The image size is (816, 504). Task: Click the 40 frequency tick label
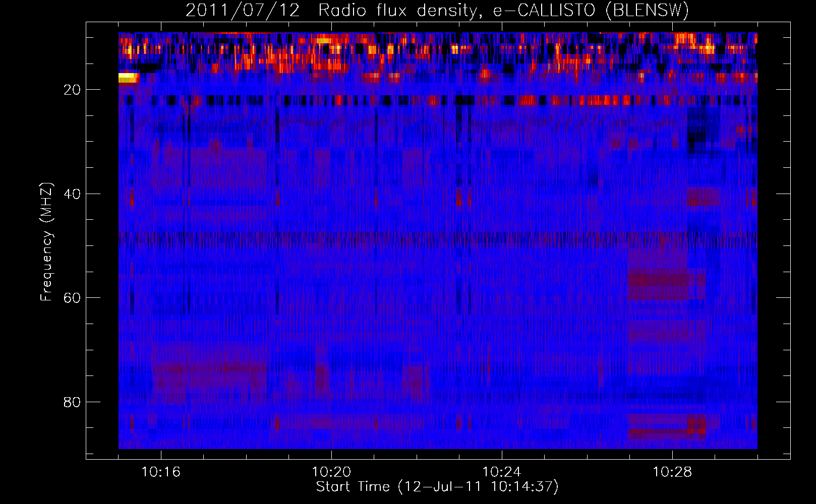(x=73, y=194)
